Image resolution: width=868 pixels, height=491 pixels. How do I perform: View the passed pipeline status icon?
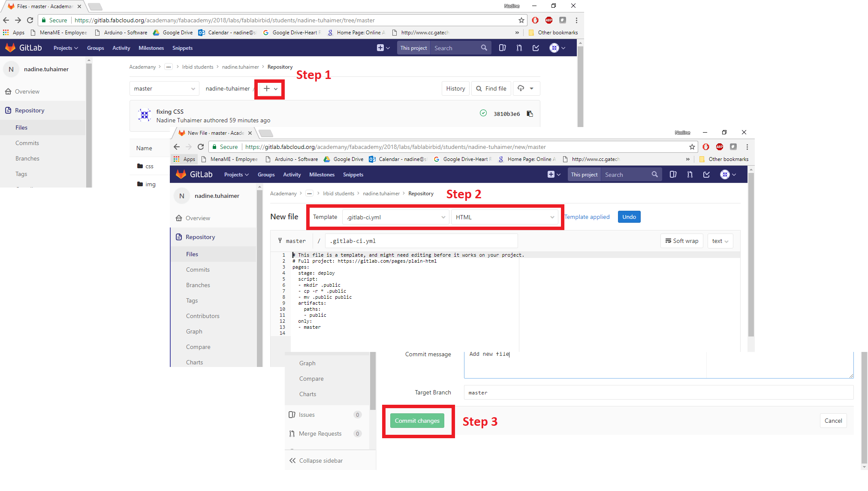coord(483,113)
